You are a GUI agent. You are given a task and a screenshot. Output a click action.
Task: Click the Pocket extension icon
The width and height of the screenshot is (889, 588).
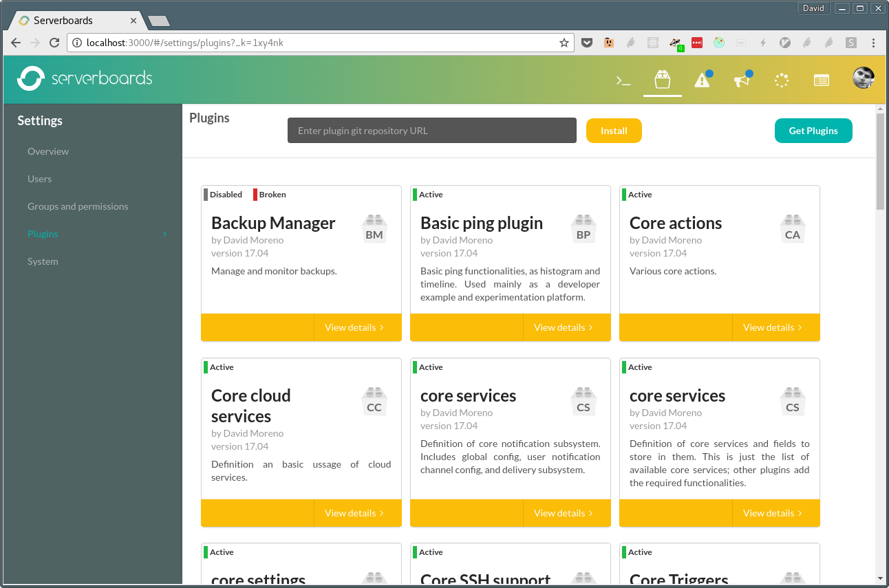pyautogui.click(x=587, y=43)
